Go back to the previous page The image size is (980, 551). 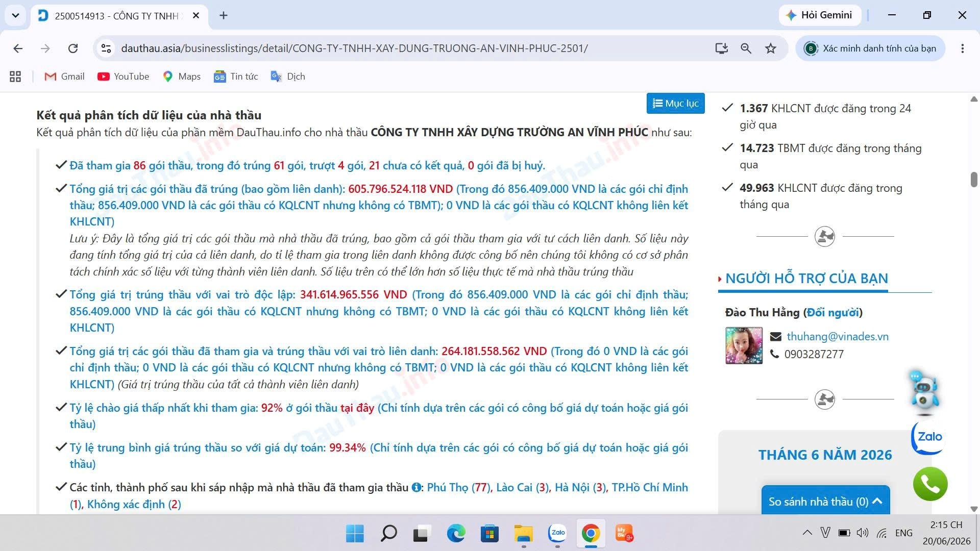tap(18, 48)
